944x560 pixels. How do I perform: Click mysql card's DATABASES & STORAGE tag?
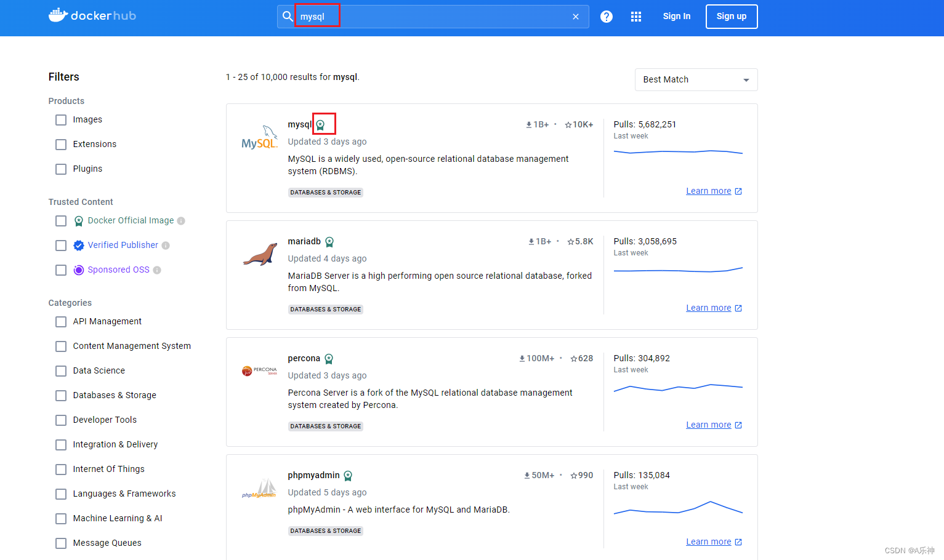pos(326,193)
